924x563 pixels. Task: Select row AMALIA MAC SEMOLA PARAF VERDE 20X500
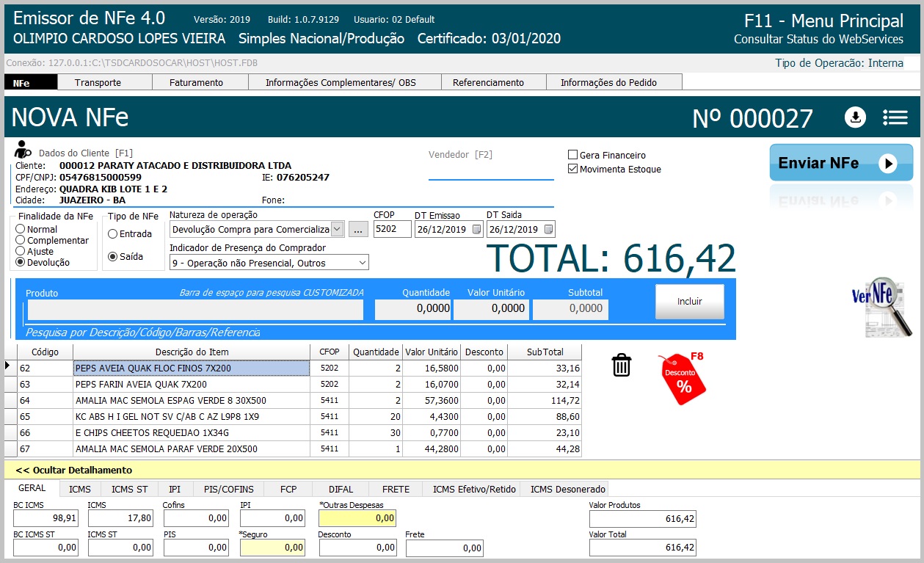[294, 448]
